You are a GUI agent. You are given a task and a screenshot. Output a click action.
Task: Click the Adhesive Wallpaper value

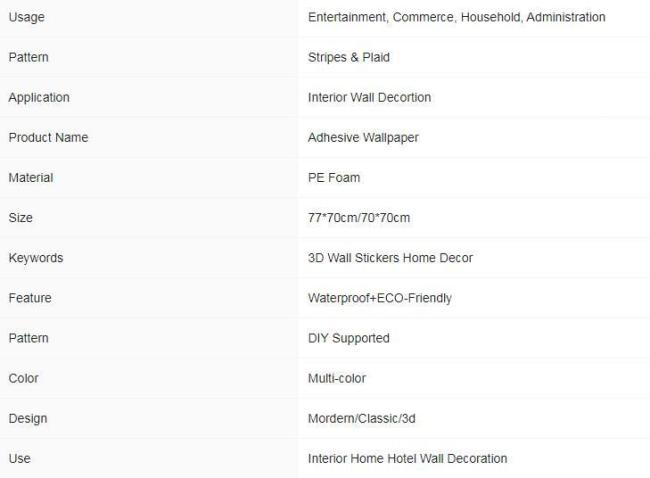(x=363, y=138)
